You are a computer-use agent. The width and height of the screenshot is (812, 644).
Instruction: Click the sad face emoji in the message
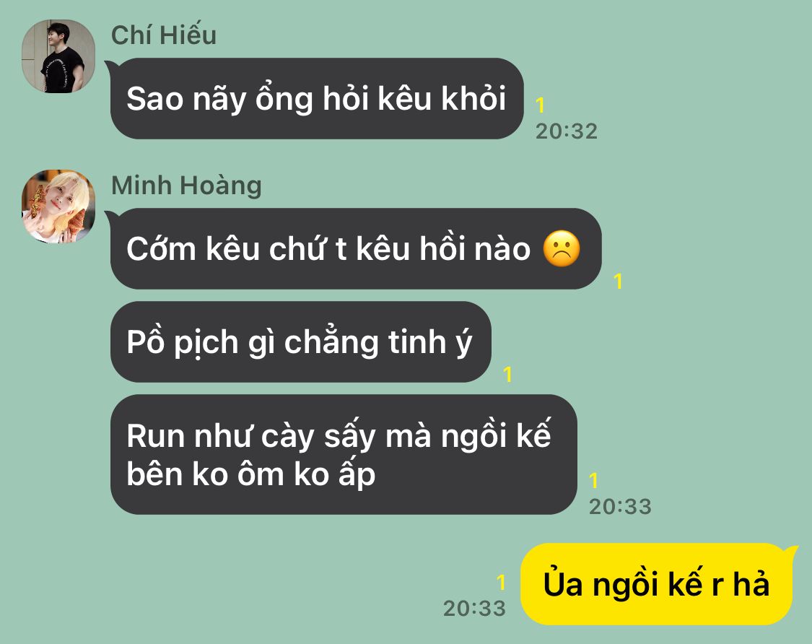click(562, 248)
